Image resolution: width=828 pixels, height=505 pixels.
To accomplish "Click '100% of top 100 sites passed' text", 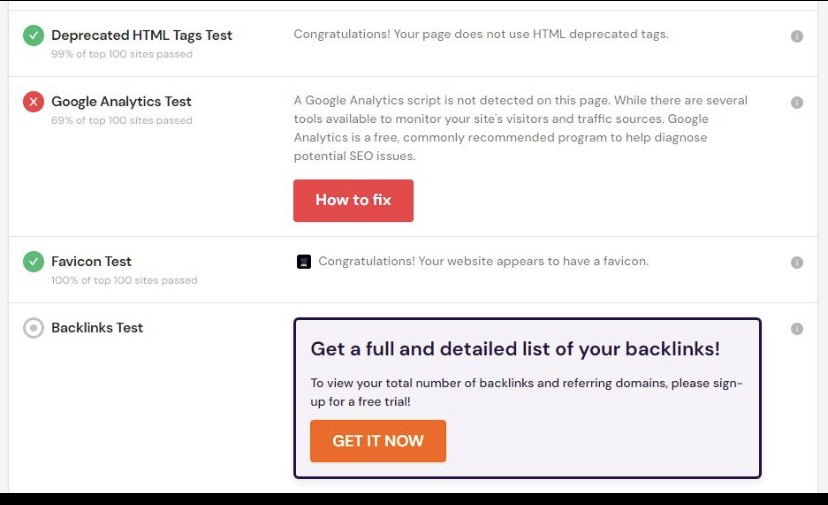I will pos(124,280).
